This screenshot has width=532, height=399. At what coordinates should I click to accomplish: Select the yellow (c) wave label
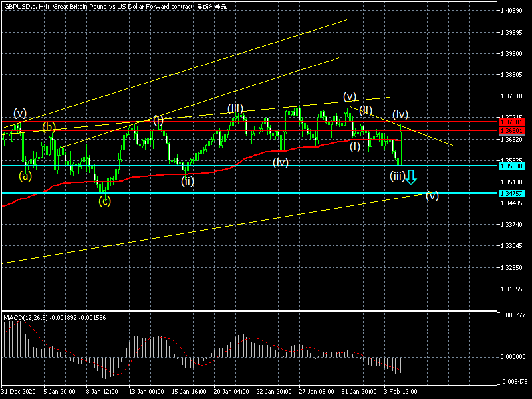105,201
